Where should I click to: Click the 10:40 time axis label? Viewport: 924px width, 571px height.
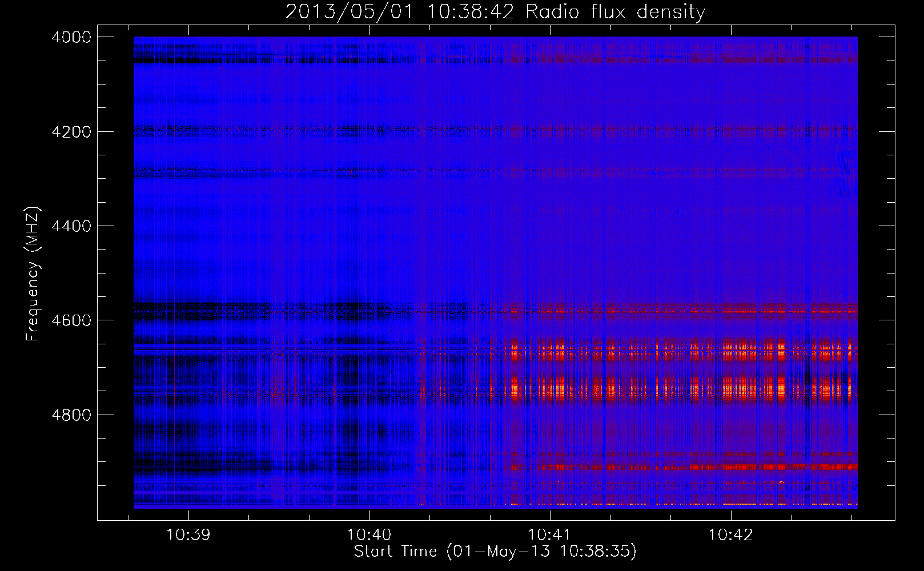(369, 535)
